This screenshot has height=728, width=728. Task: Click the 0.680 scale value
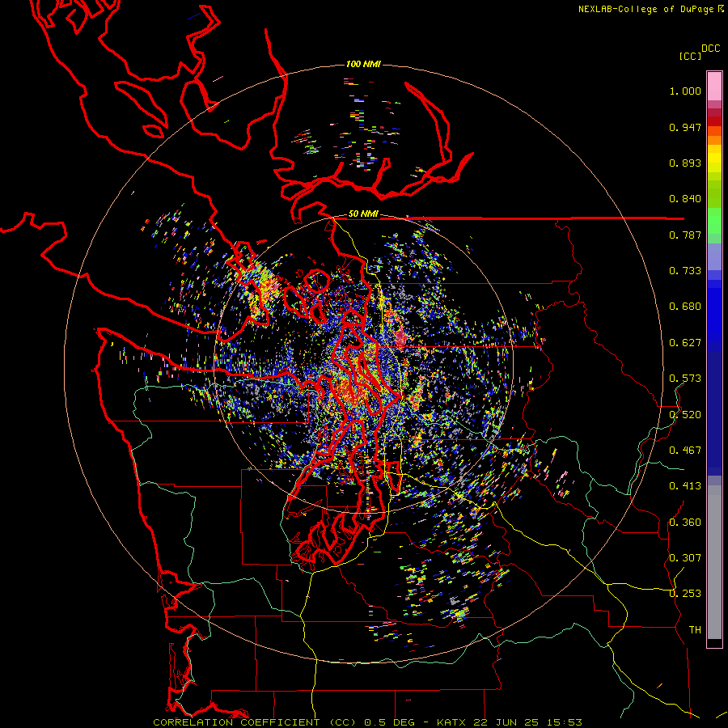pyautogui.click(x=685, y=307)
